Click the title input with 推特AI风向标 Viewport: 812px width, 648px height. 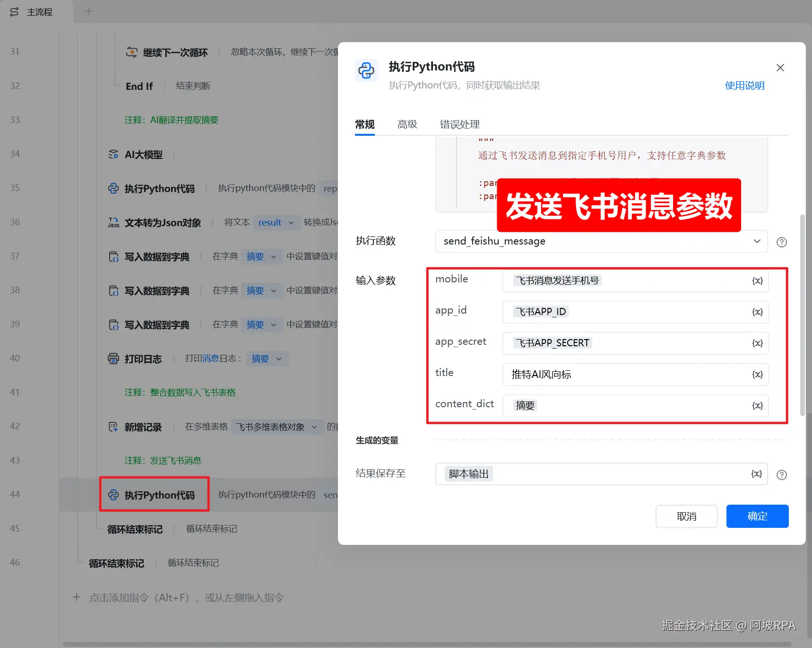pyautogui.click(x=635, y=375)
